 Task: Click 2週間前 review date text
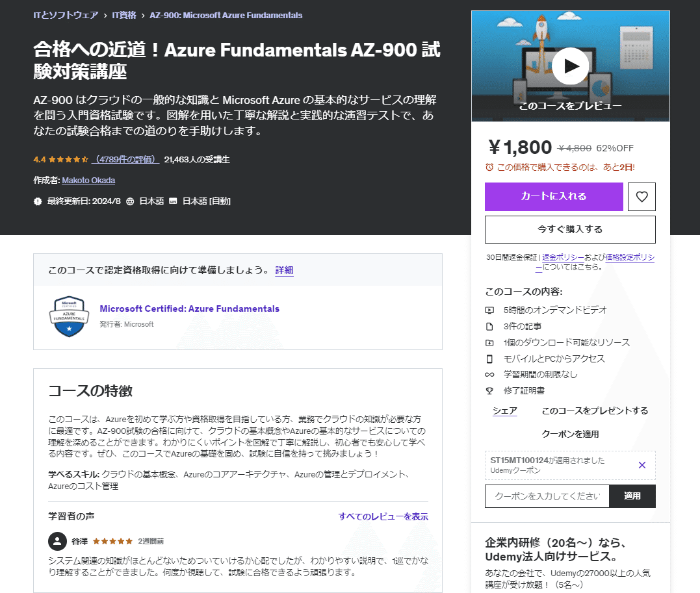151,541
